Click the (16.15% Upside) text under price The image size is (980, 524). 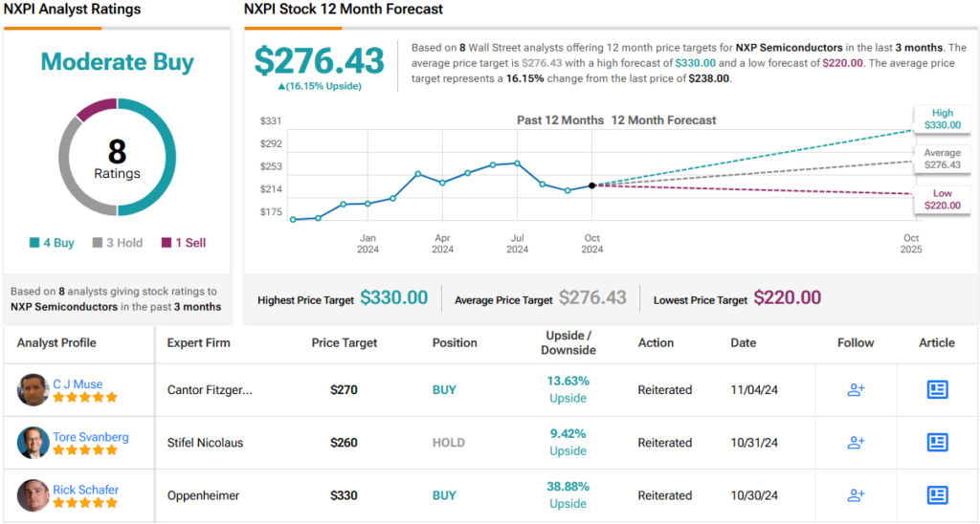tap(320, 86)
